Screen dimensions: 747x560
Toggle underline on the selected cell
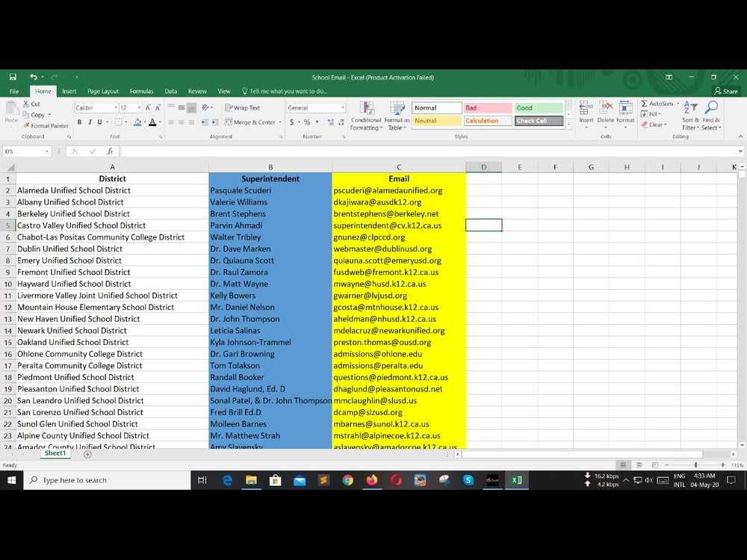click(x=99, y=120)
